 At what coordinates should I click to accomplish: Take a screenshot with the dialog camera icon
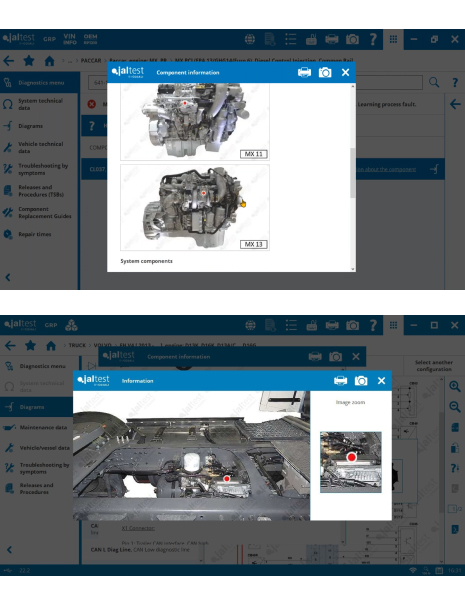tap(325, 72)
